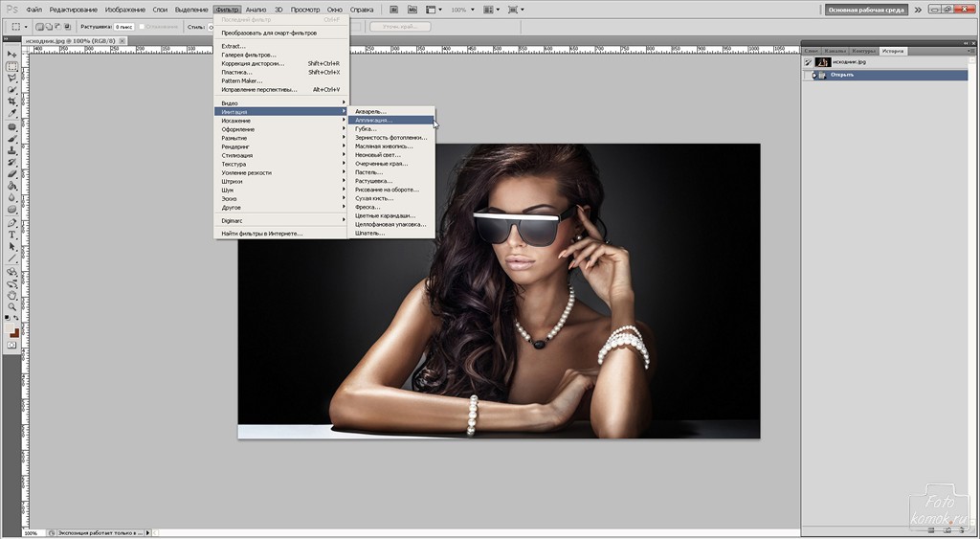This screenshot has width=980, height=539.
Task: Select the Hand tool
Action: click(11, 295)
